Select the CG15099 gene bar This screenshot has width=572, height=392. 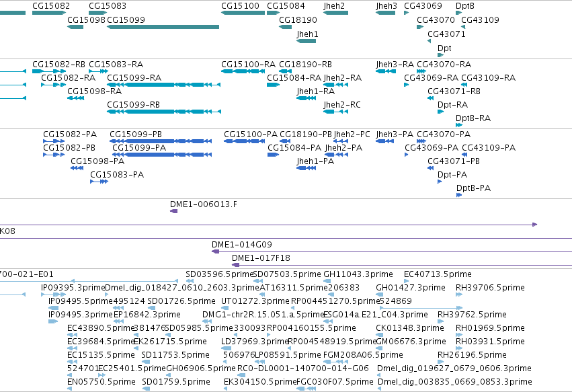click(163, 27)
